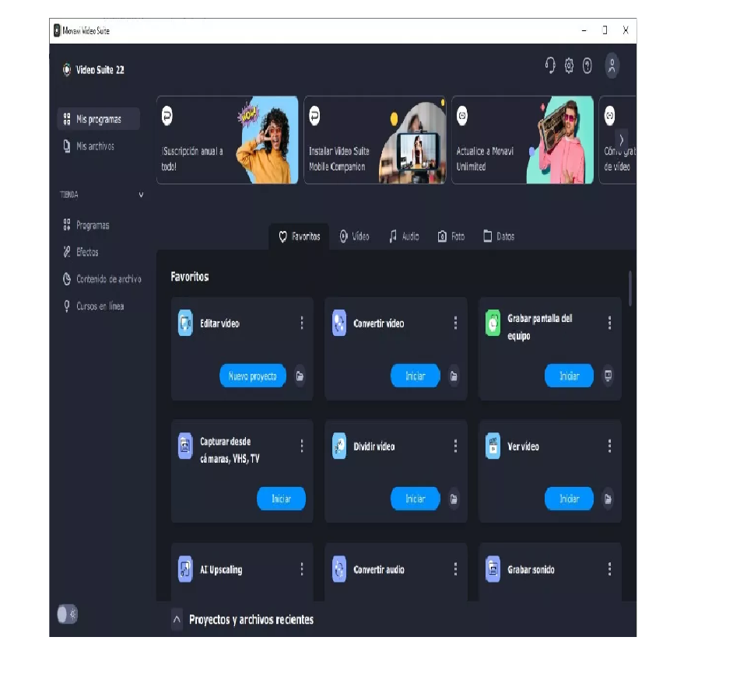Toggle the light/dark theme switch
The image size is (747, 700).
[x=67, y=614]
